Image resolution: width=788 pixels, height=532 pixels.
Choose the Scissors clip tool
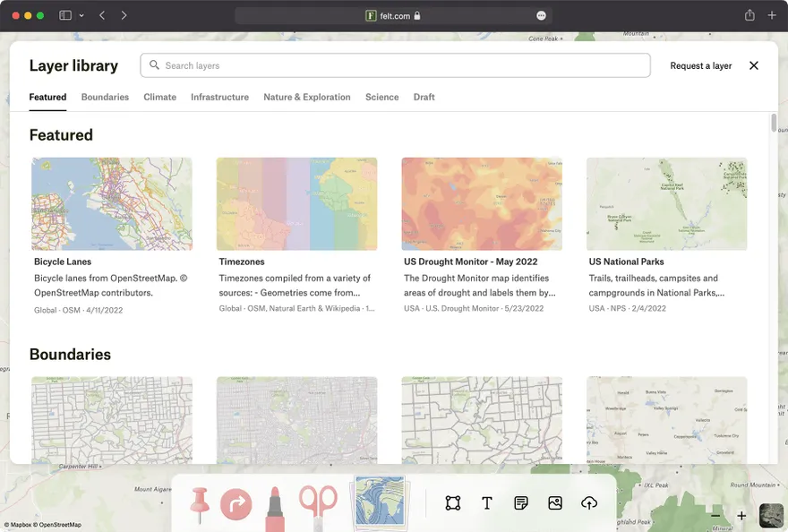[318, 507]
